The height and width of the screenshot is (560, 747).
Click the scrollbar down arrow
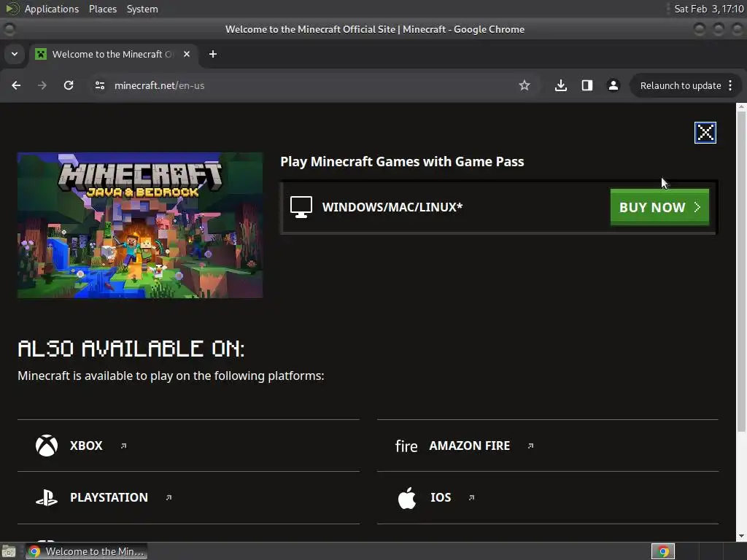tap(741, 536)
